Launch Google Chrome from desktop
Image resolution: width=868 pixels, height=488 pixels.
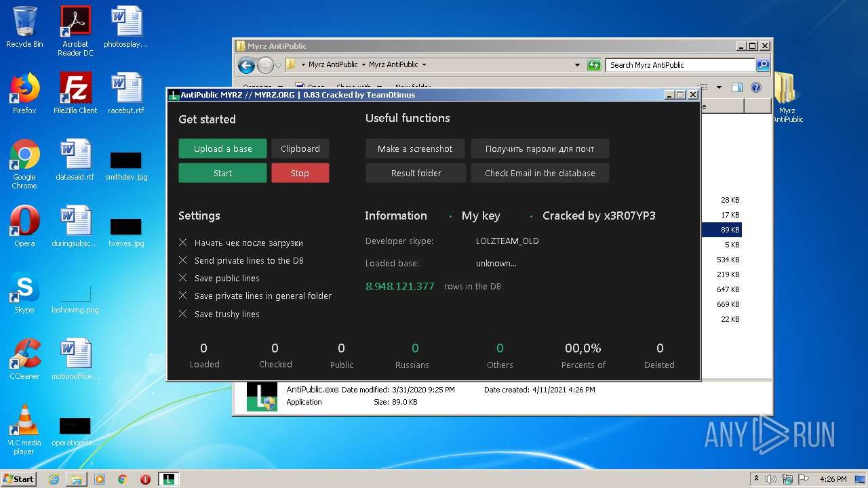click(24, 164)
